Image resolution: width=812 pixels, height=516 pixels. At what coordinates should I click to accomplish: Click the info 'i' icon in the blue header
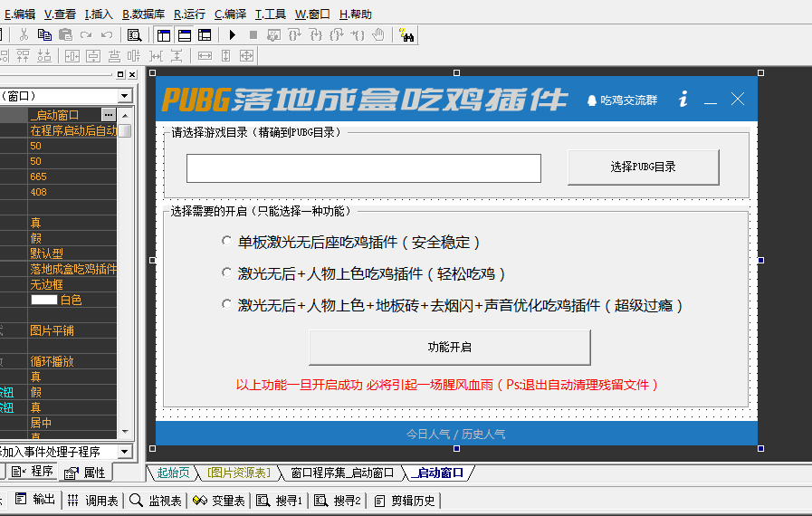coord(683,99)
